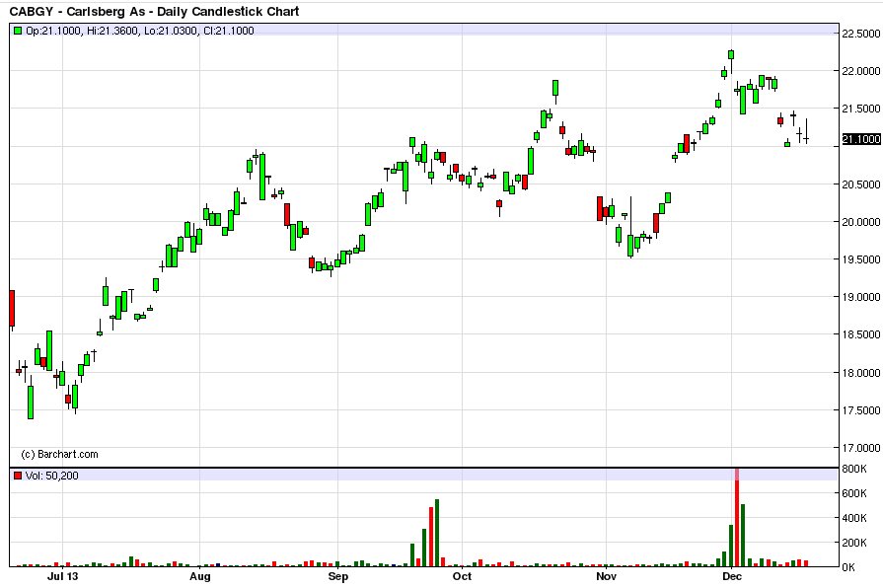Image resolution: width=883 pixels, height=588 pixels.
Task: Click the 'Jul 13' date axis label
Action: [x=62, y=577]
